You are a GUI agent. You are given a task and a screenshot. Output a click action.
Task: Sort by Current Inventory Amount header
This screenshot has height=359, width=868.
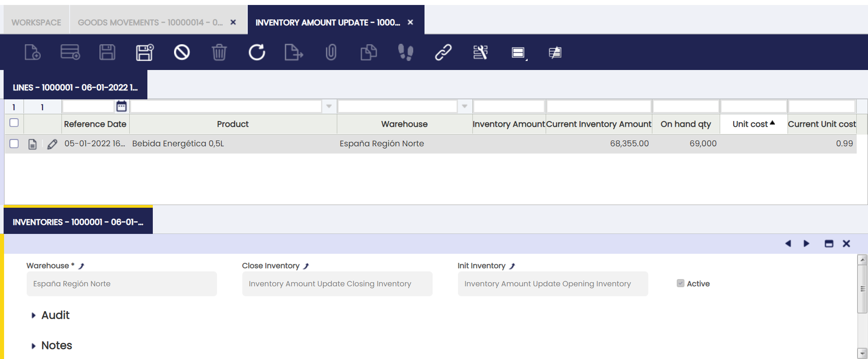(599, 124)
